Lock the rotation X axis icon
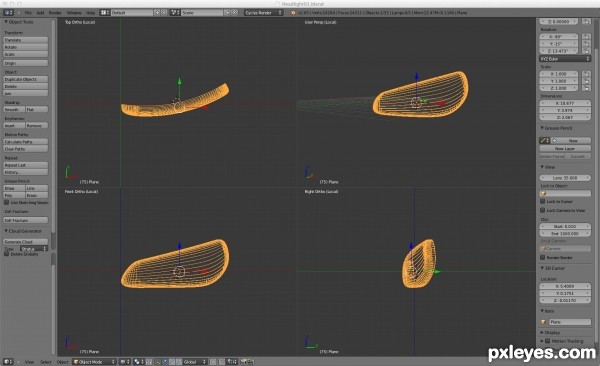Viewport: 600px width, 366px height. 586,37
